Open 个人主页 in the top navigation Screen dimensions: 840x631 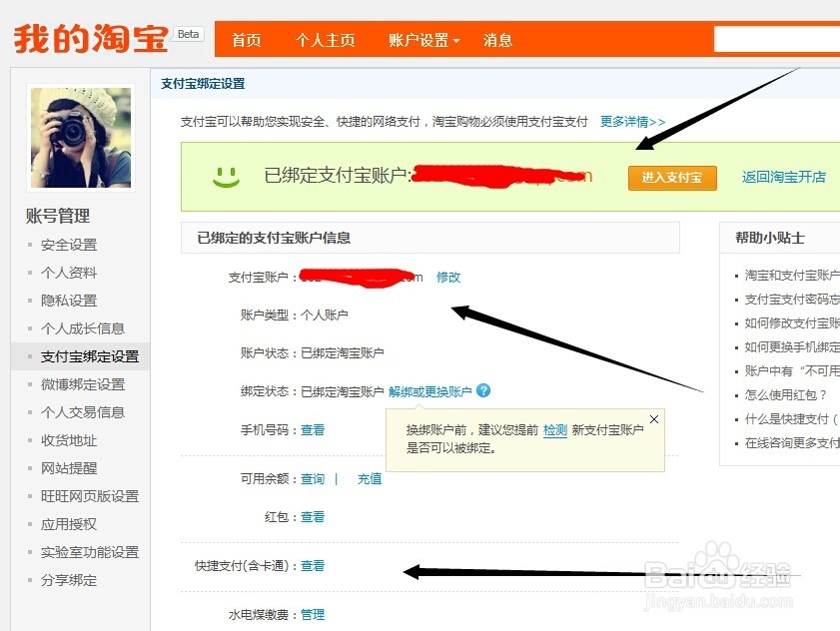pos(325,40)
